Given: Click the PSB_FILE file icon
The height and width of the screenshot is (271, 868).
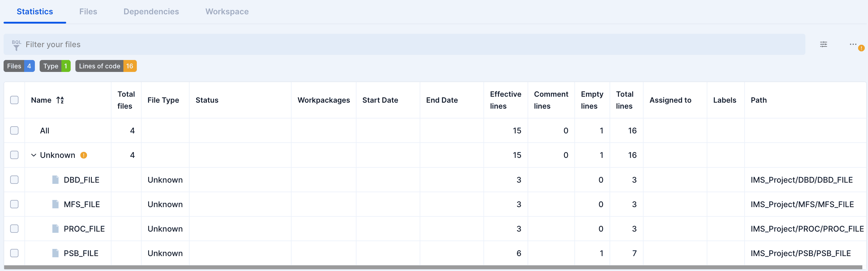Looking at the screenshot, I should tap(55, 253).
